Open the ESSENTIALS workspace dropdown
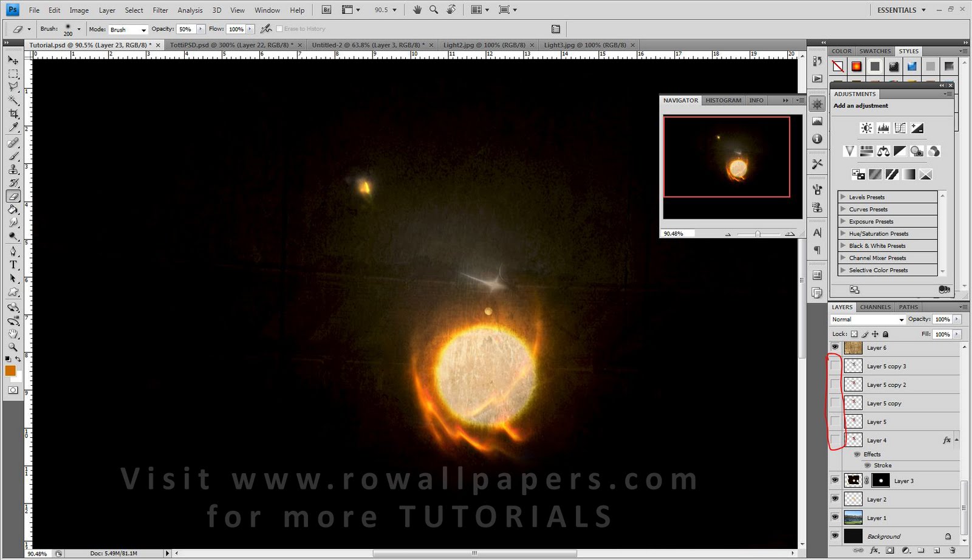 tap(902, 10)
